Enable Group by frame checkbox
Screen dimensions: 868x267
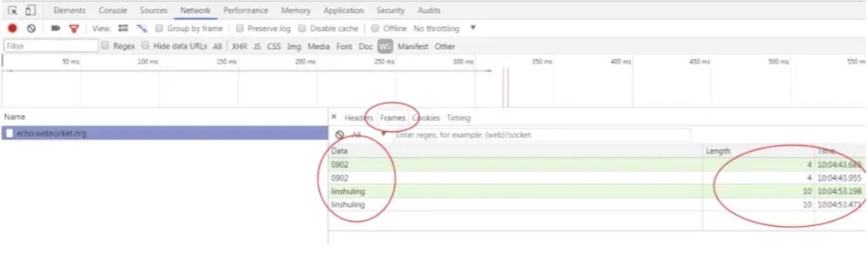(x=159, y=29)
